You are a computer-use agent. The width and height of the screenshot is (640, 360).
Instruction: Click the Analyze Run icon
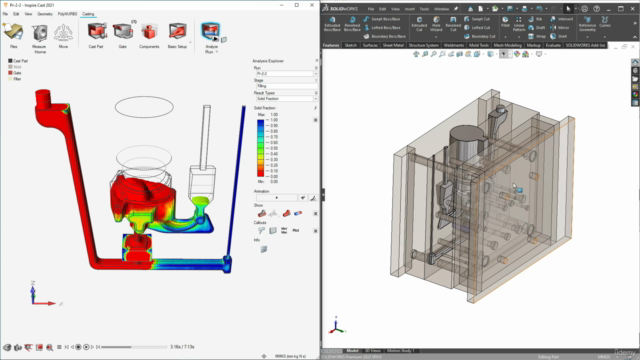click(x=210, y=31)
